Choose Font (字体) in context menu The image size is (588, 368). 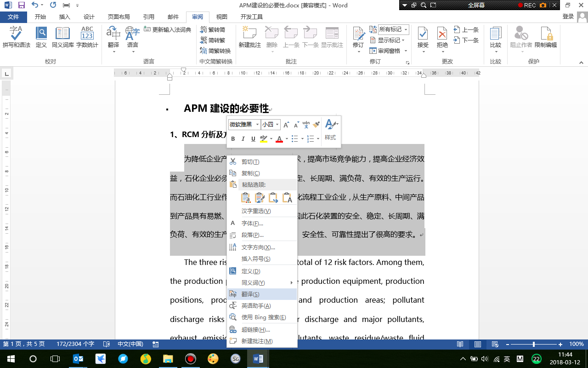pyautogui.click(x=262, y=223)
